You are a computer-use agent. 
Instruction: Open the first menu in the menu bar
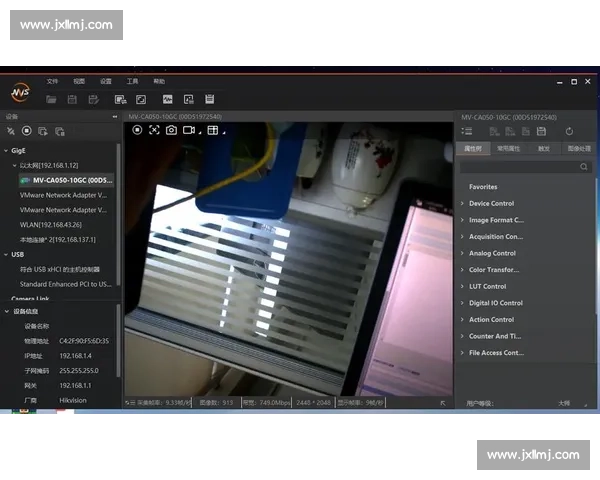click(x=52, y=81)
